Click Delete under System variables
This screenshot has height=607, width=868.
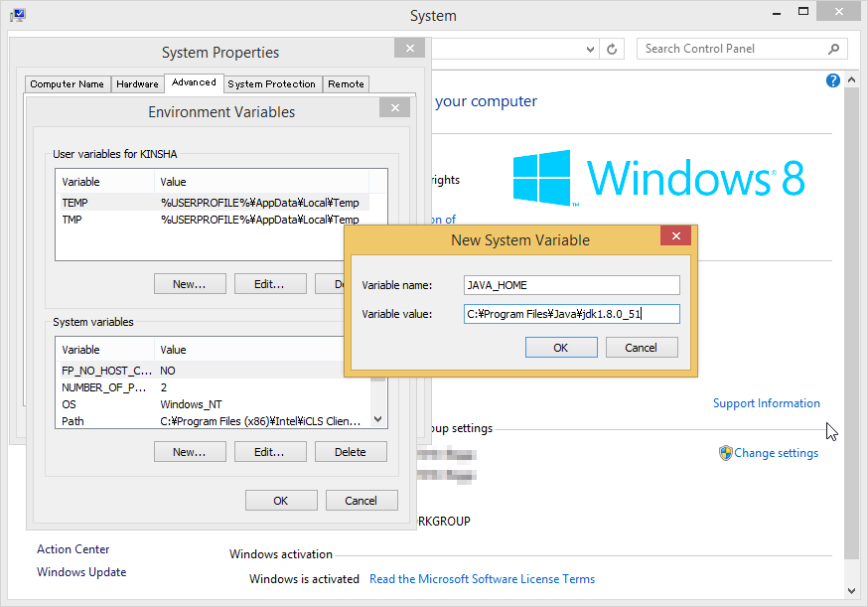tap(351, 452)
